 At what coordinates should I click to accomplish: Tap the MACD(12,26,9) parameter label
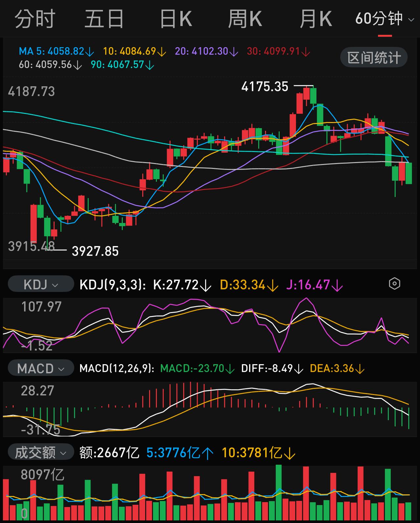(117, 368)
